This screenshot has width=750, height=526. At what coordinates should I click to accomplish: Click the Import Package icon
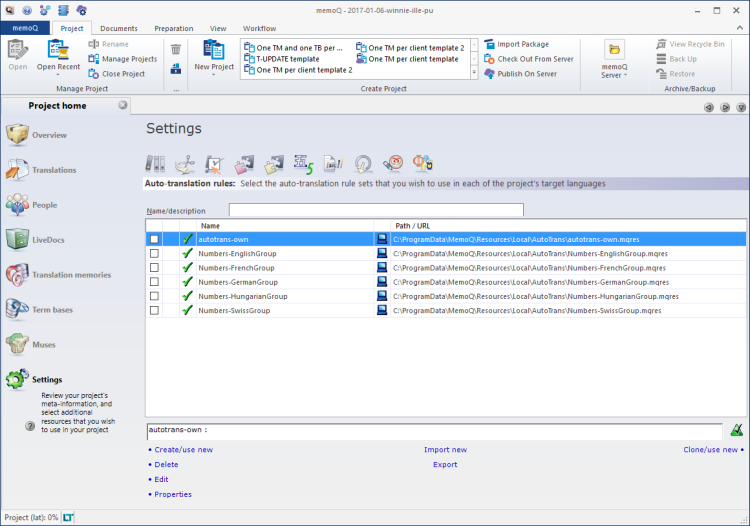[489, 44]
